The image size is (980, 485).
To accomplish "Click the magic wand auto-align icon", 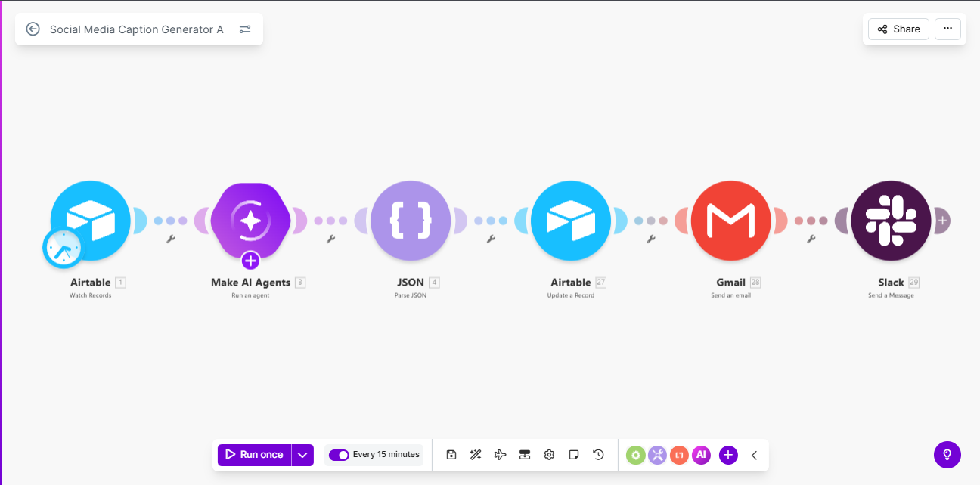I will click(476, 455).
